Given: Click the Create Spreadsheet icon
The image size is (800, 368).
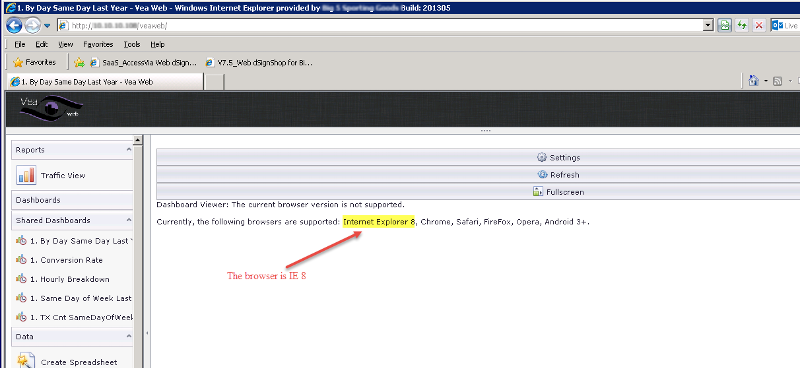Looking at the screenshot, I should (x=26, y=360).
